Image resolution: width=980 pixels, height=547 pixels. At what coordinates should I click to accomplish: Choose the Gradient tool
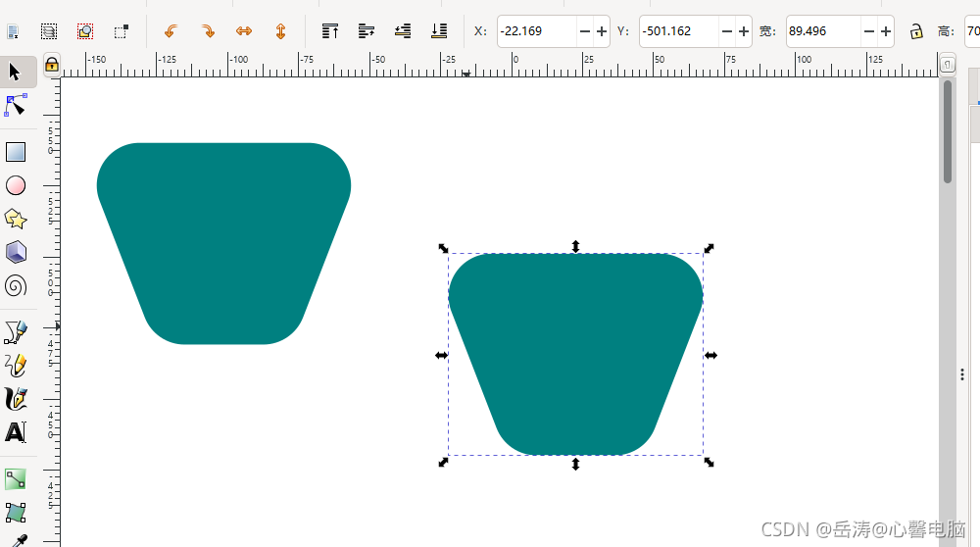coord(16,479)
